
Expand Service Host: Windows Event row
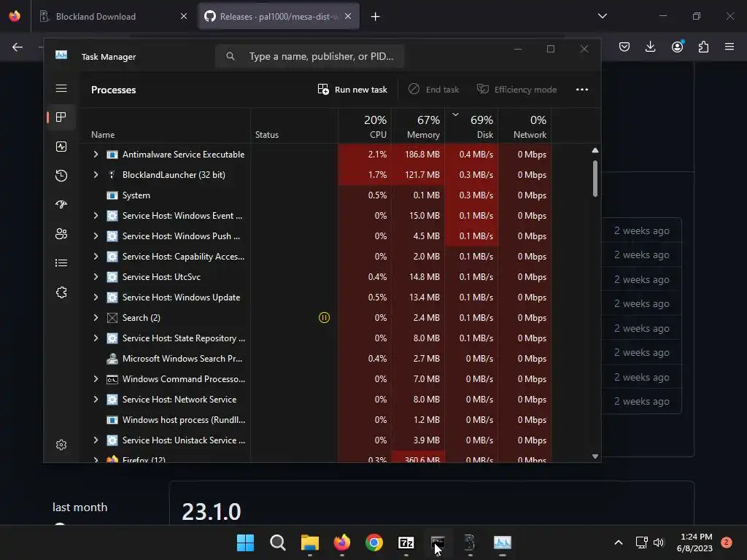pos(96,216)
